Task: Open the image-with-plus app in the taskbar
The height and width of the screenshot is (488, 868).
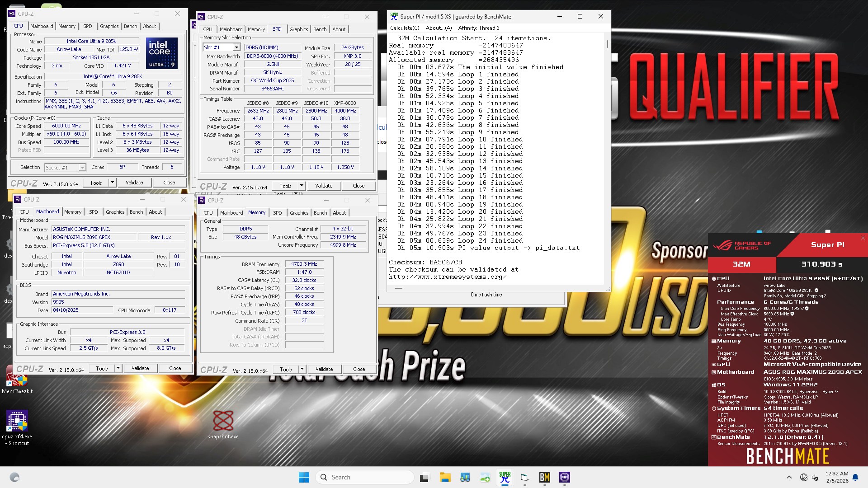Action: (x=485, y=477)
